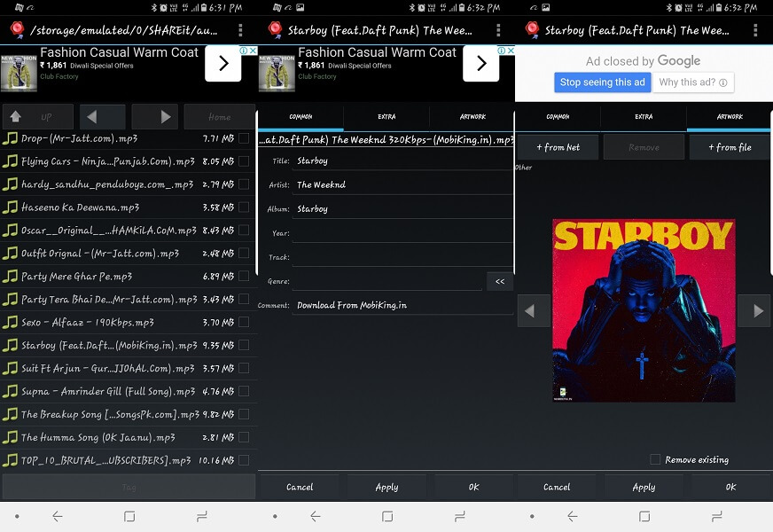Focus the empty Year field
Screen dimensions: 773x532
point(402,233)
